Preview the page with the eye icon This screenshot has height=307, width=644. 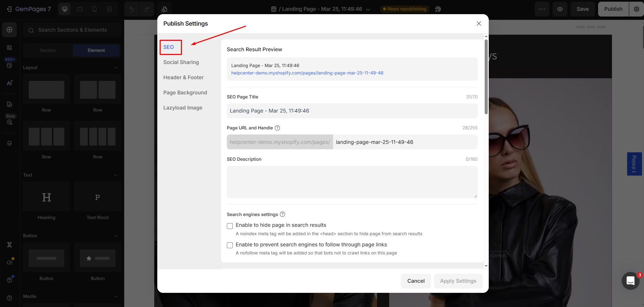(560, 9)
